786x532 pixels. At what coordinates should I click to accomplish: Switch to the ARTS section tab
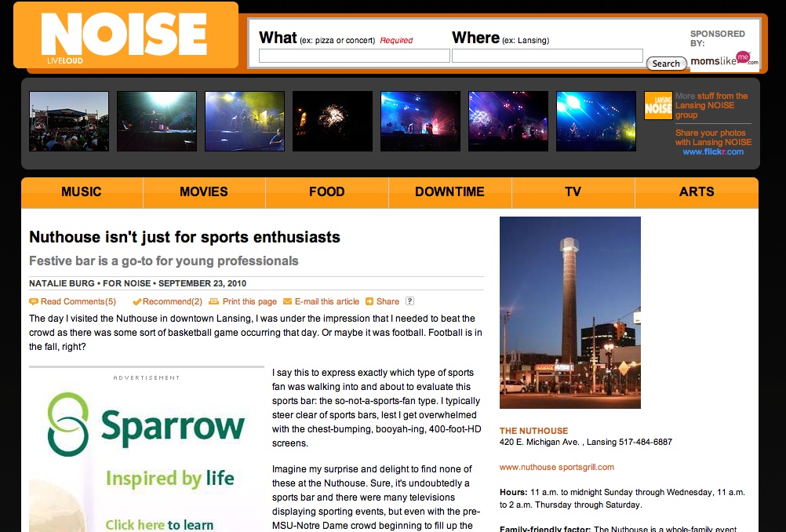pyautogui.click(x=697, y=191)
